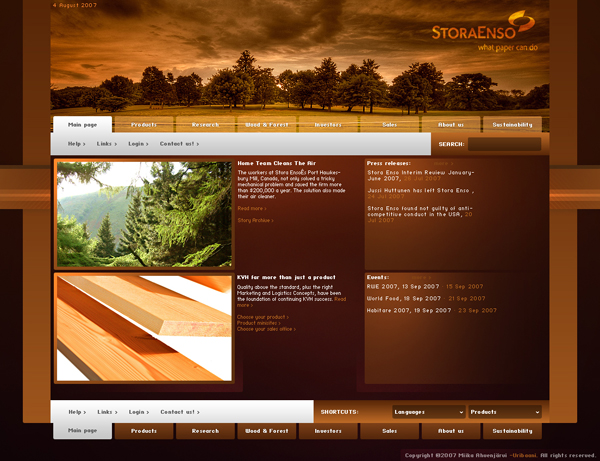Click Login in the top submenu
Image resolution: width=600 pixels, height=461 pixels.
click(138, 144)
